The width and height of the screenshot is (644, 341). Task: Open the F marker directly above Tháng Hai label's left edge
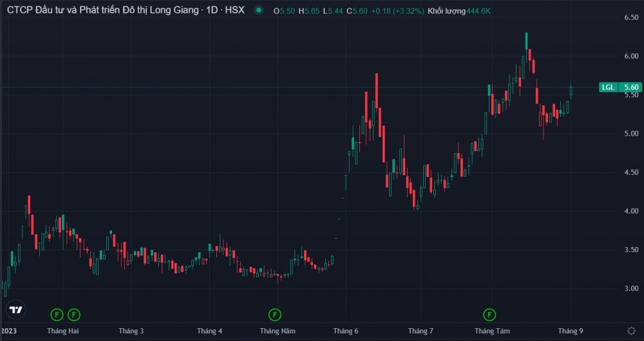(57, 315)
